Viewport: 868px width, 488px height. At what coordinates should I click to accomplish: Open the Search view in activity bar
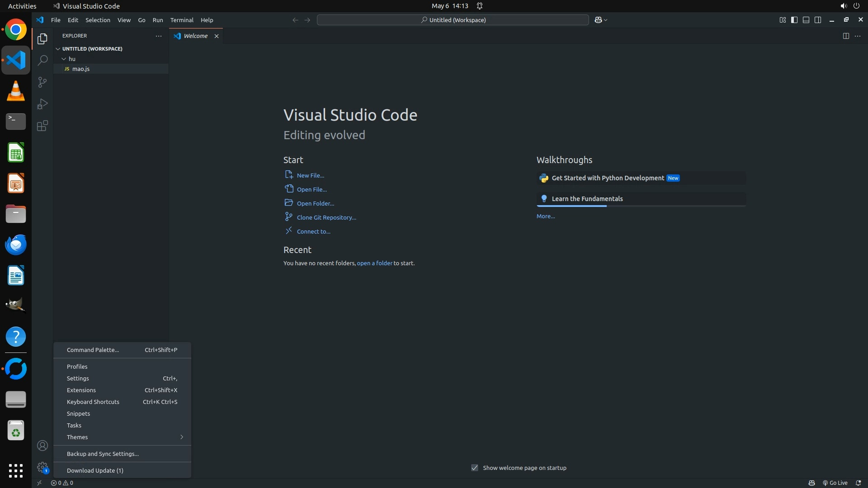click(x=42, y=60)
